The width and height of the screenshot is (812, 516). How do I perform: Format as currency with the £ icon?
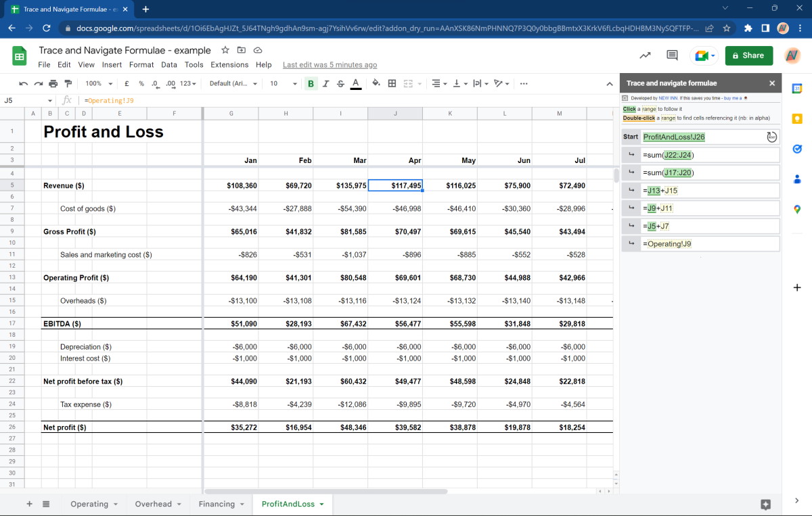tap(127, 83)
